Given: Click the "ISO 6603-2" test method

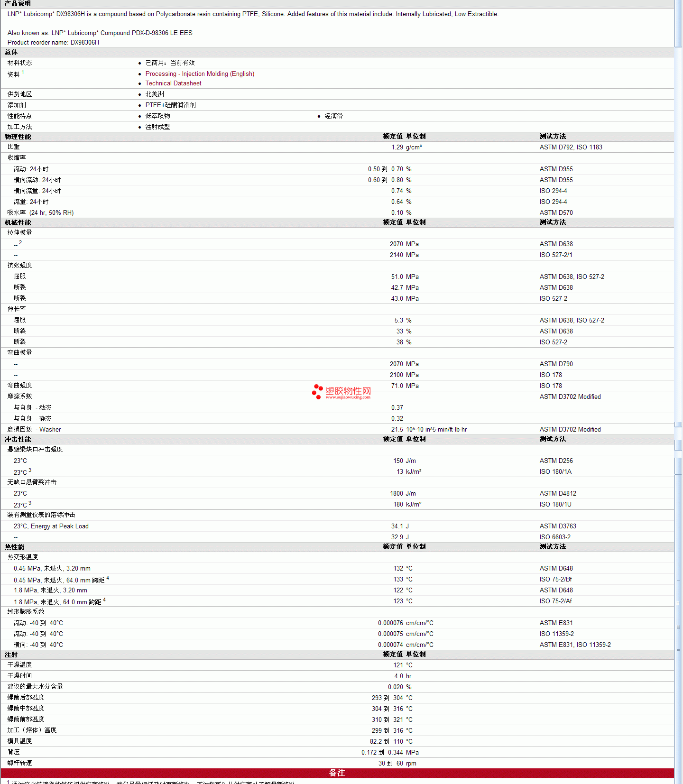Looking at the screenshot, I should click(x=555, y=537).
